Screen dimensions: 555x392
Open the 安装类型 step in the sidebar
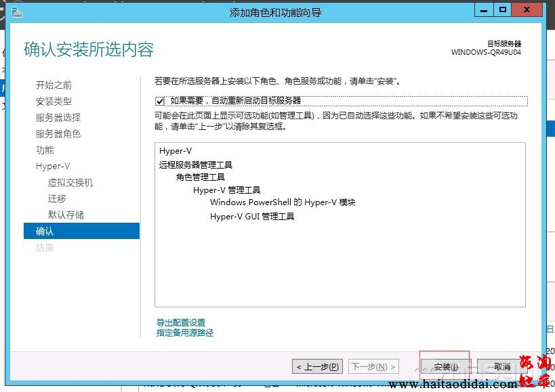(54, 102)
